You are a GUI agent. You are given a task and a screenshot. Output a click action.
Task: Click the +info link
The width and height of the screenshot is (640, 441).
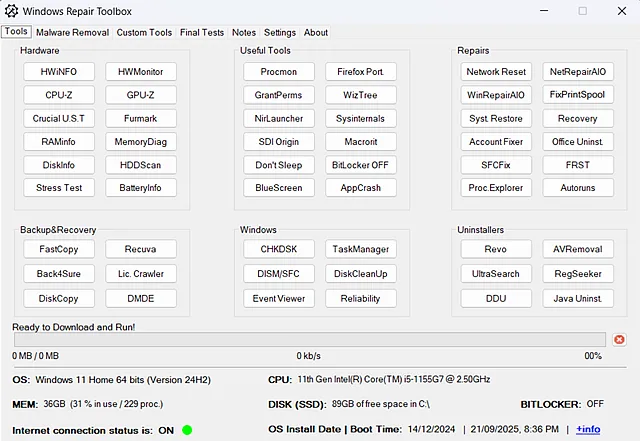(x=588, y=429)
